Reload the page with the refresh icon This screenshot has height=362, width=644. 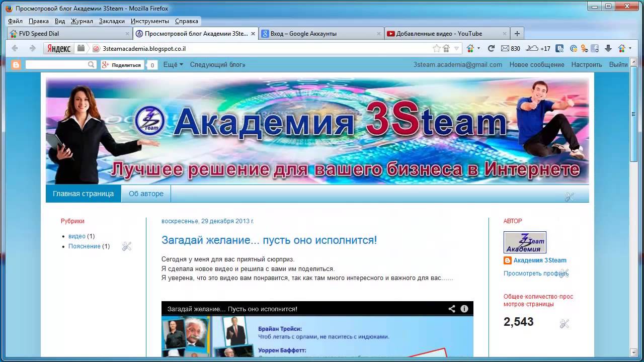[491, 48]
